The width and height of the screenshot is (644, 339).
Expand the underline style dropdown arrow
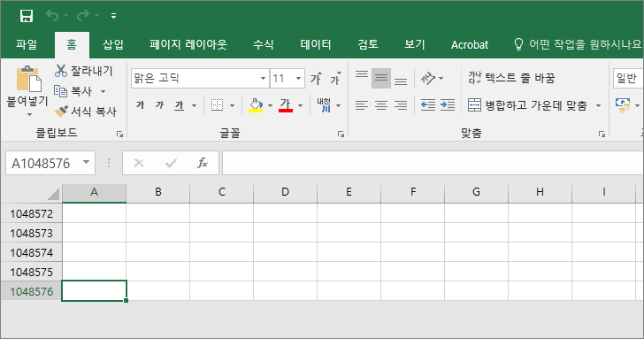click(x=194, y=105)
